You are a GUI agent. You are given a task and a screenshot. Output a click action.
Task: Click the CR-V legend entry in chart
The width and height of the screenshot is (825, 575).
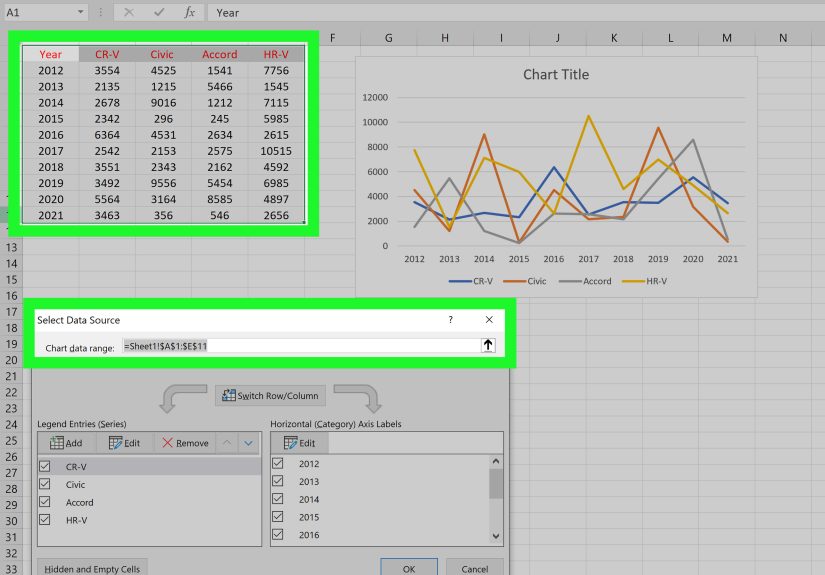[471, 281]
